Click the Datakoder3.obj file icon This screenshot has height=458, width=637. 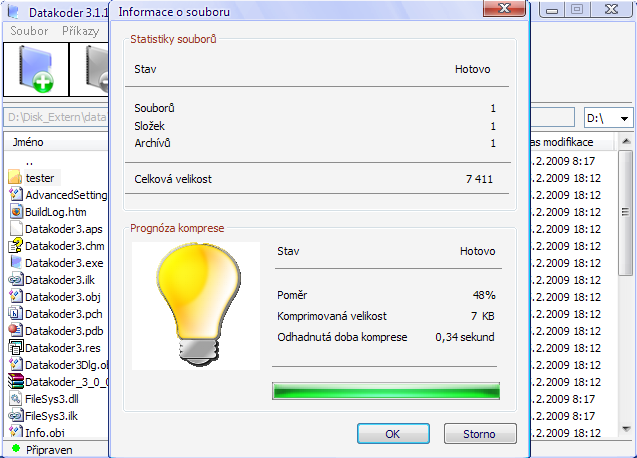tap(15, 297)
